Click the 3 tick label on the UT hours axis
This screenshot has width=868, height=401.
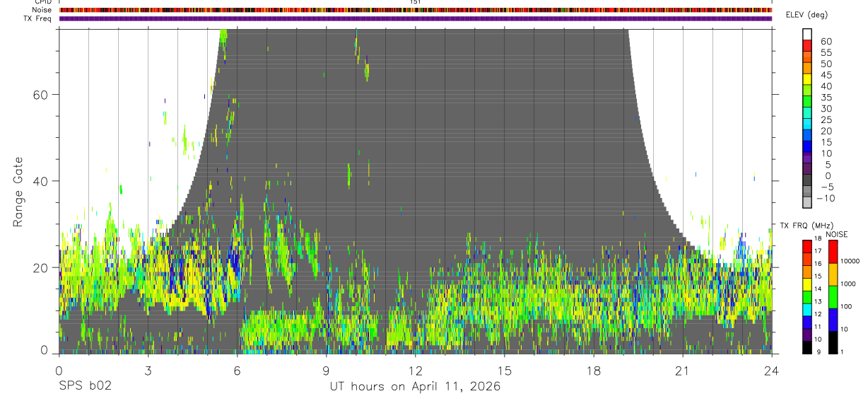pos(148,371)
